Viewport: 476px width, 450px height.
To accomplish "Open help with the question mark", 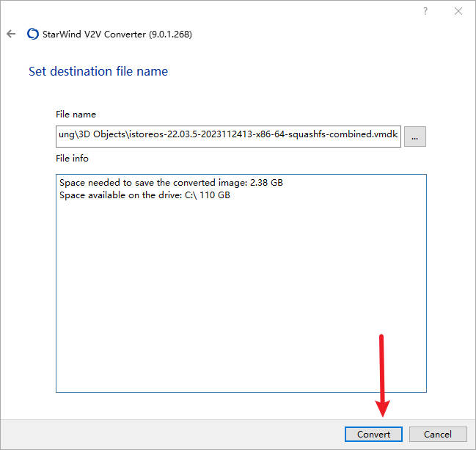I will [425, 11].
